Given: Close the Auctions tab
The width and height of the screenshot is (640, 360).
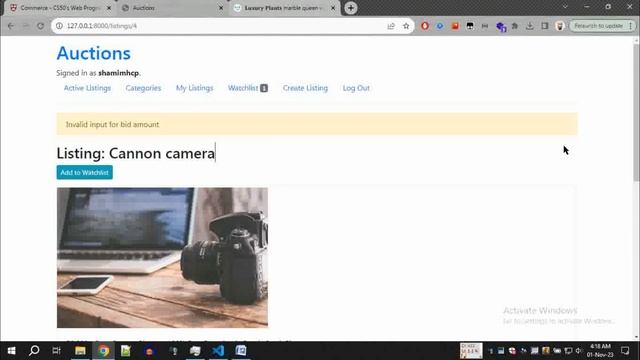Looking at the screenshot, I should [x=221, y=8].
